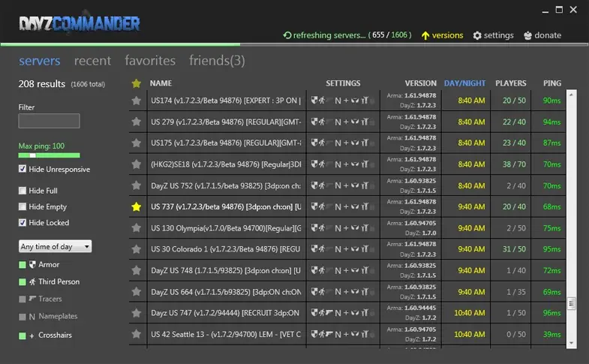This screenshot has height=364, width=589.
Task: Sort by NAME column header
Action: click(161, 83)
